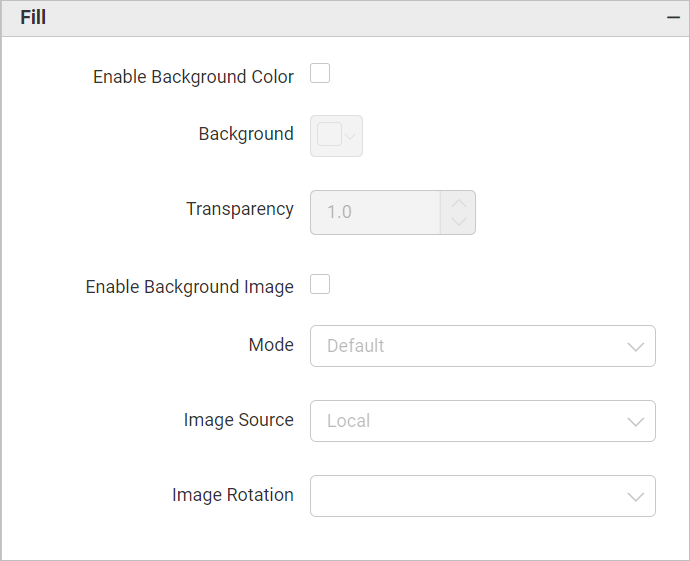
Task: Click the Transparency value field
Action: click(375, 213)
